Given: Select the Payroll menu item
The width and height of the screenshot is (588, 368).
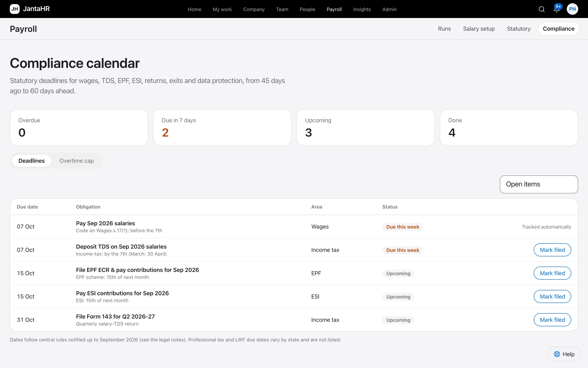Looking at the screenshot, I should [x=334, y=9].
